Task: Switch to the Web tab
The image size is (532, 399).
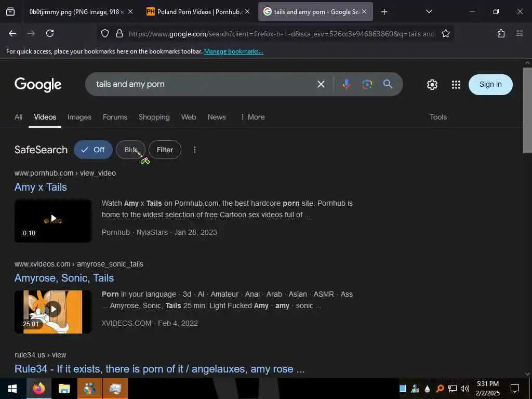Action: pos(188,117)
